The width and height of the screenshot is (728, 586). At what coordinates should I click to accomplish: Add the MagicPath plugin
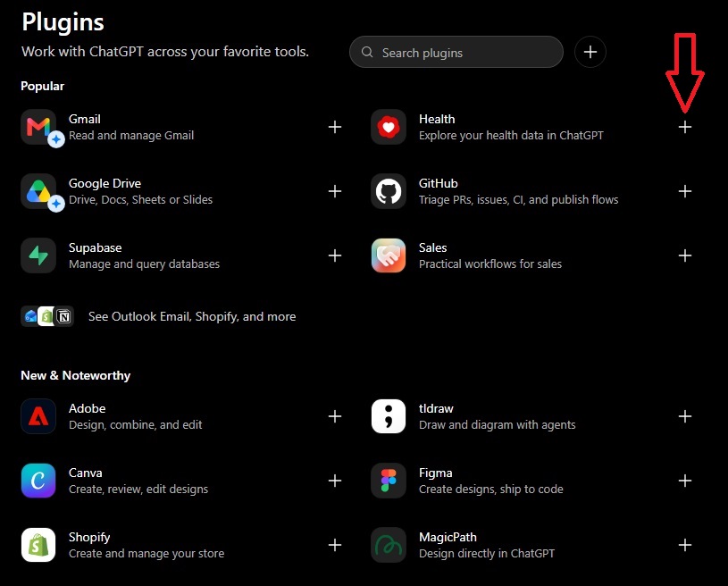(685, 545)
